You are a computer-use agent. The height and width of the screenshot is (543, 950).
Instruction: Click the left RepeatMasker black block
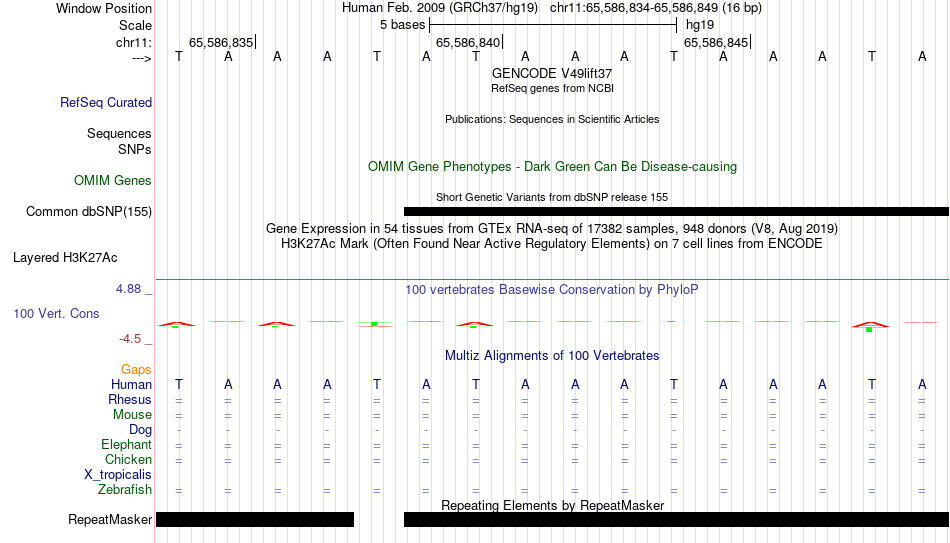(255, 519)
